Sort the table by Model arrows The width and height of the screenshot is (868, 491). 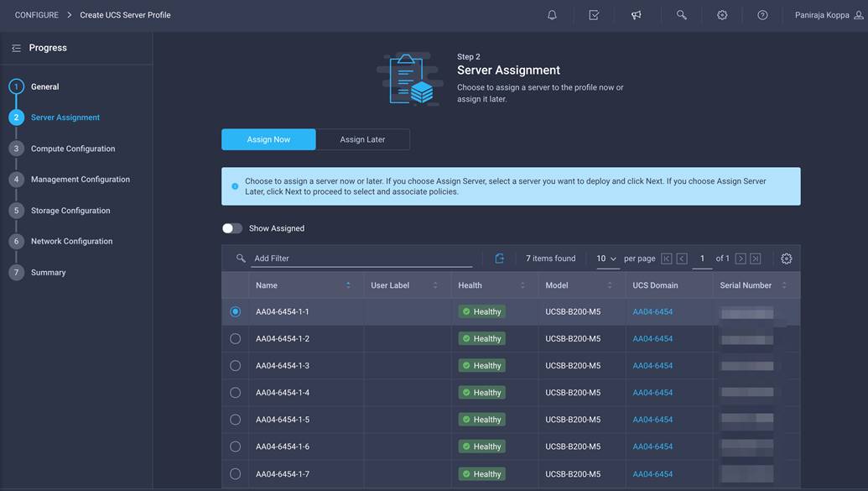[x=610, y=285]
